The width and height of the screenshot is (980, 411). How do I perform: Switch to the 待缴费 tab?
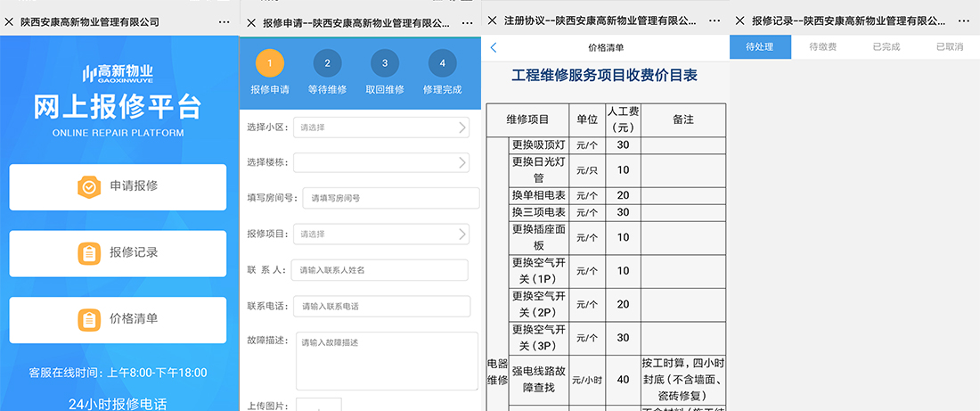822,46
